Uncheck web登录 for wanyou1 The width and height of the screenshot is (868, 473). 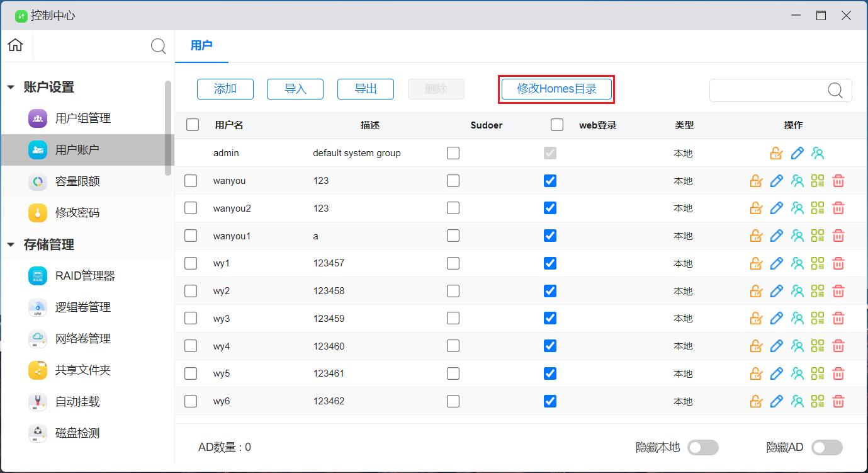[x=550, y=236]
